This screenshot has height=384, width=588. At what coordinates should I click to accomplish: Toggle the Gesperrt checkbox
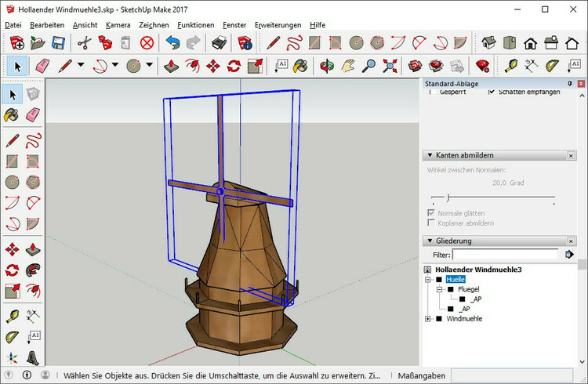[x=432, y=92]
